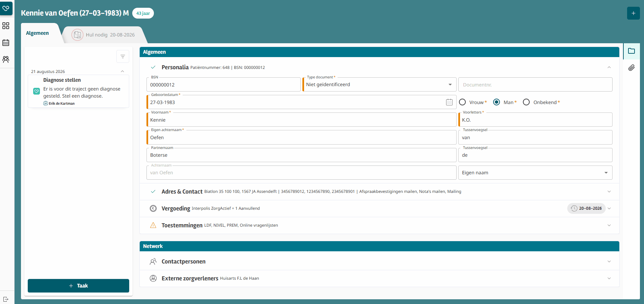Click the Interpolis ZorgActief + 1 Aanvullend text
This screenshot has width=644, height=304.
pos(226,208)
